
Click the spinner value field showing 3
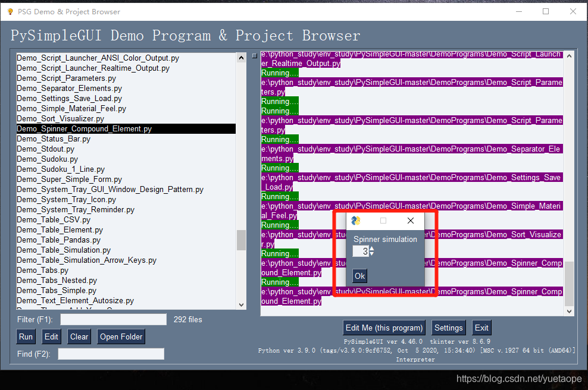point(361,251)
